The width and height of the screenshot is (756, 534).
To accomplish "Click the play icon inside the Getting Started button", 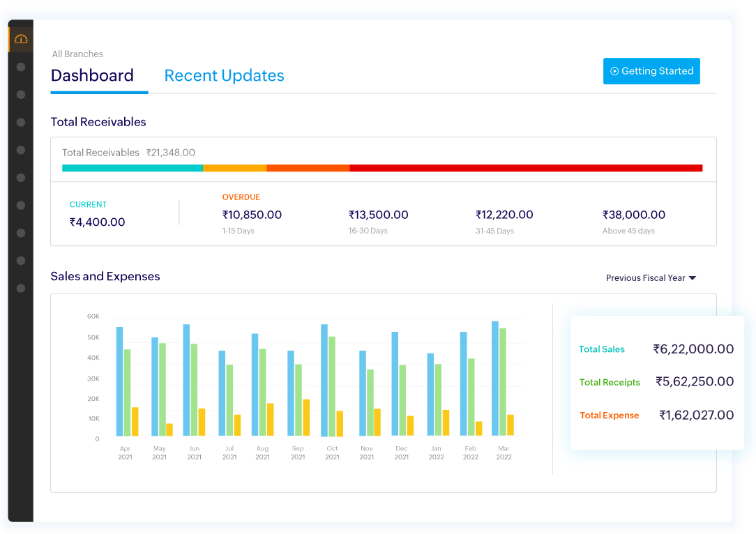I will coord(614,70).
